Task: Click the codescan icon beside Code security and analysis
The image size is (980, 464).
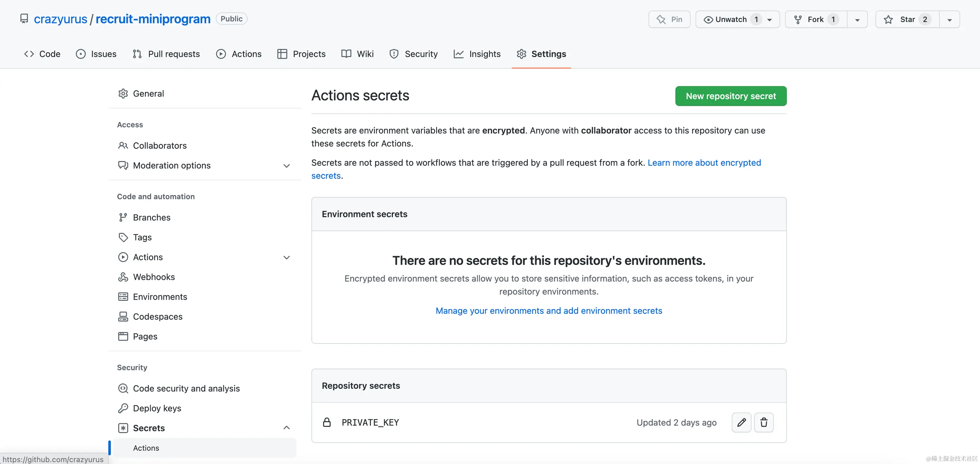Action: pyautogui.click(x=123, y=388)
